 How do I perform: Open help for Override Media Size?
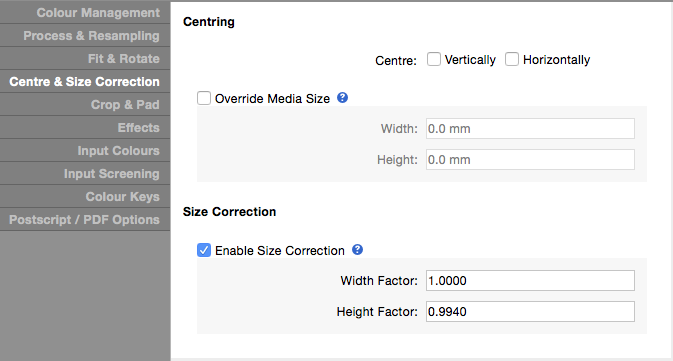coord(342,98)
